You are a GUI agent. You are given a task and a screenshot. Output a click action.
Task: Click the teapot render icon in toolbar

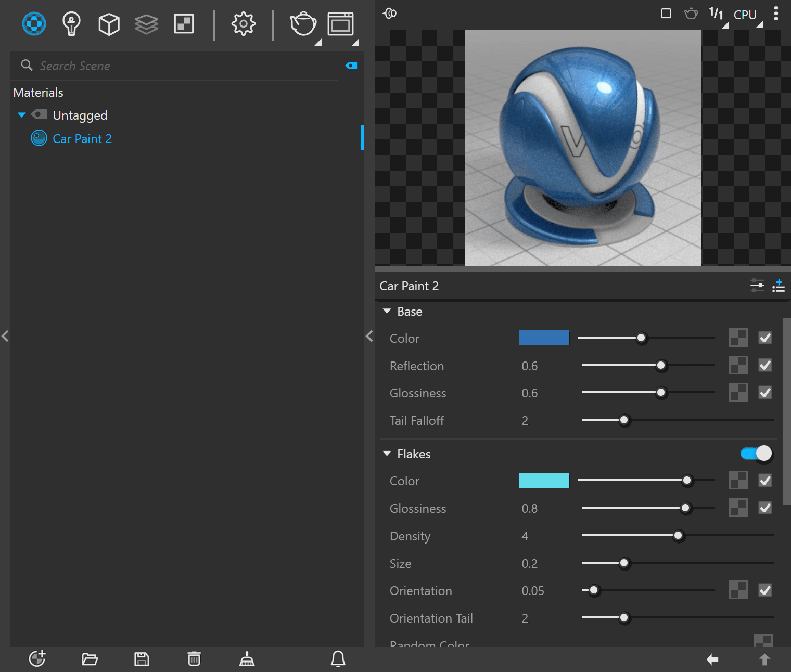pyautogui.click(x=303, y=24)
